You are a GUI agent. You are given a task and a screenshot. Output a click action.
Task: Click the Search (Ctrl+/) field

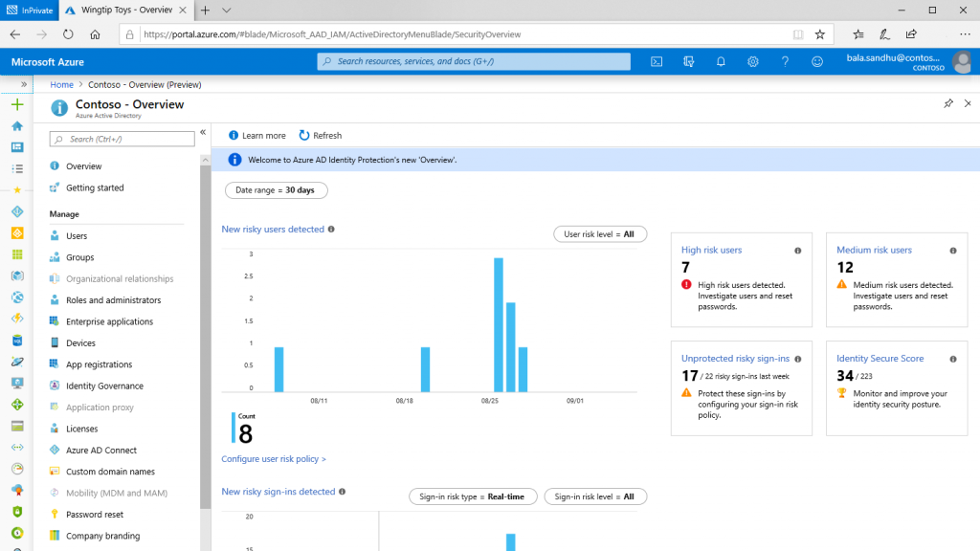coord(122,139)
